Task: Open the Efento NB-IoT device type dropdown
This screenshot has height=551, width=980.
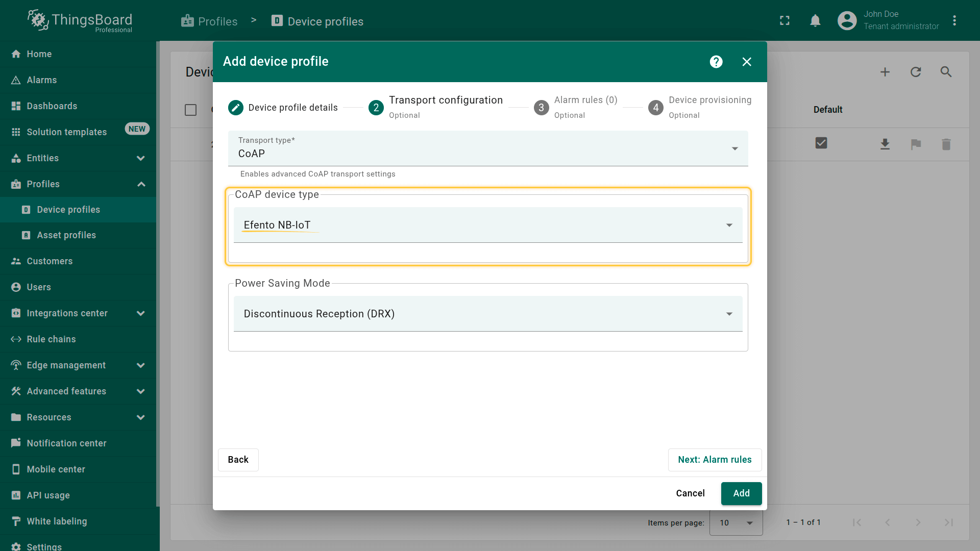Action: pos(487,225)
